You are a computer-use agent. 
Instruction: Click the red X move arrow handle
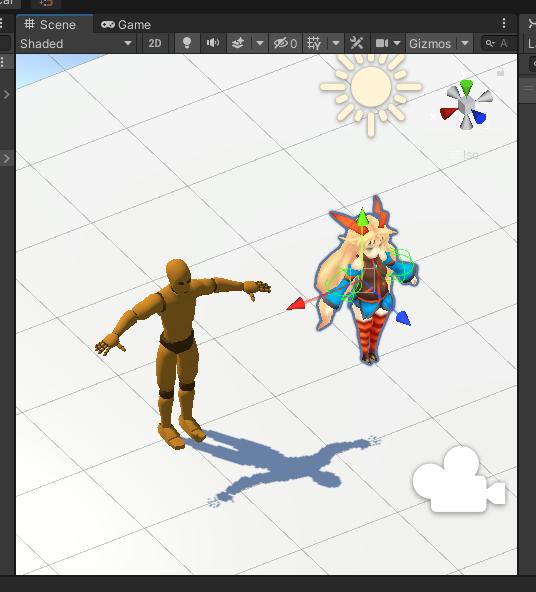(296, 304)
